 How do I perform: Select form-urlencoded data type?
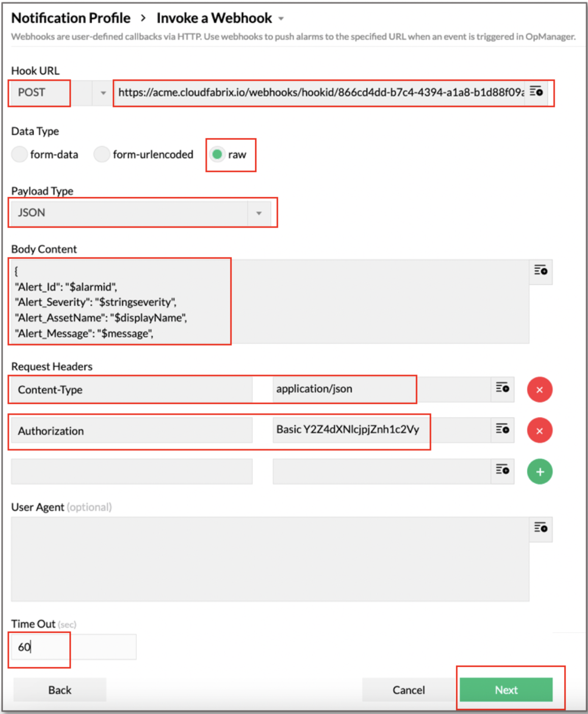pos(102,154)
